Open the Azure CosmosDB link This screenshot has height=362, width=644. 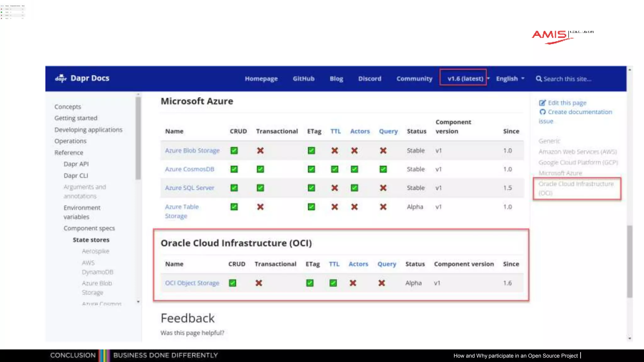point(190,169)
